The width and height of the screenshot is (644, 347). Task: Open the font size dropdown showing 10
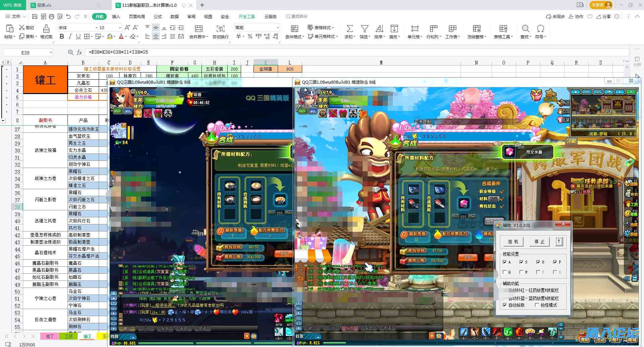120,28
